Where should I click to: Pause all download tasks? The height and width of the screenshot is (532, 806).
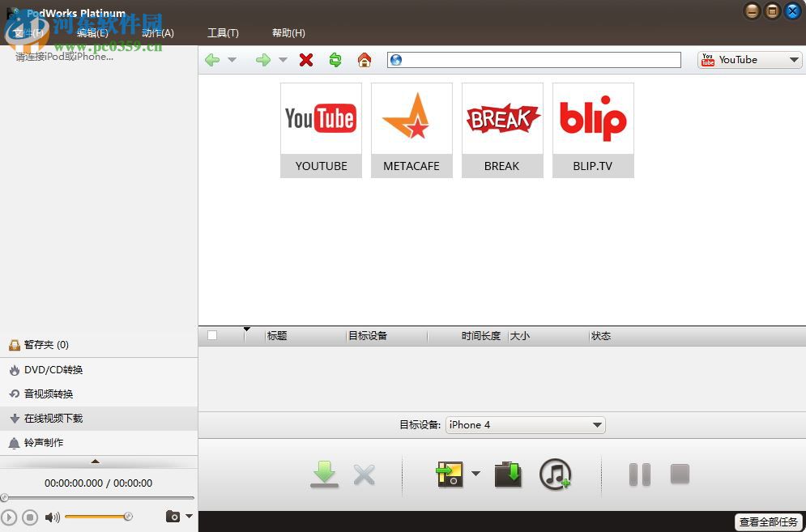[x=639, y=475]
